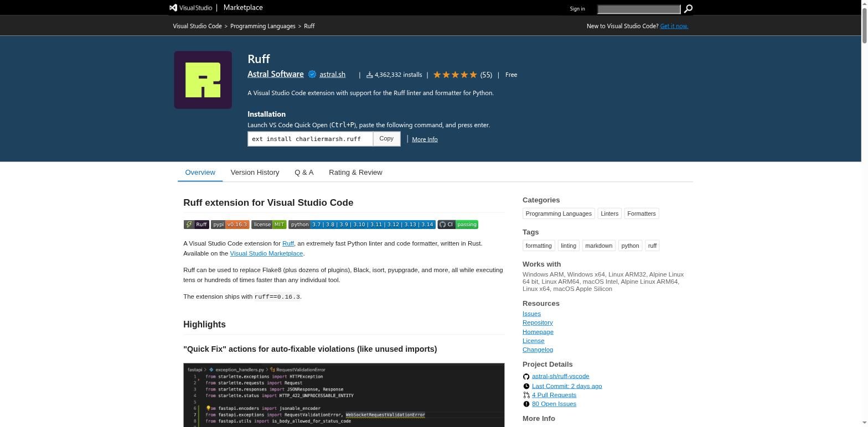Open the Visual Studio Marketplace link
The image size is (868, 427).
[266, 253]
